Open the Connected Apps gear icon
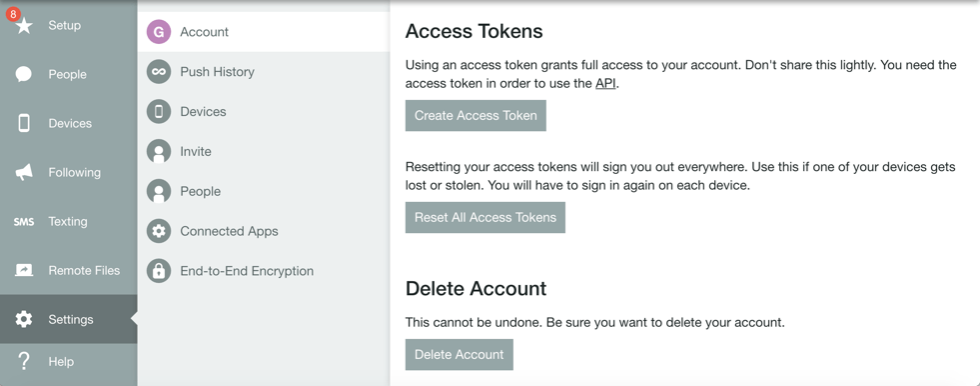The width and height of the screenshot is (980, 386). [159, 231]
